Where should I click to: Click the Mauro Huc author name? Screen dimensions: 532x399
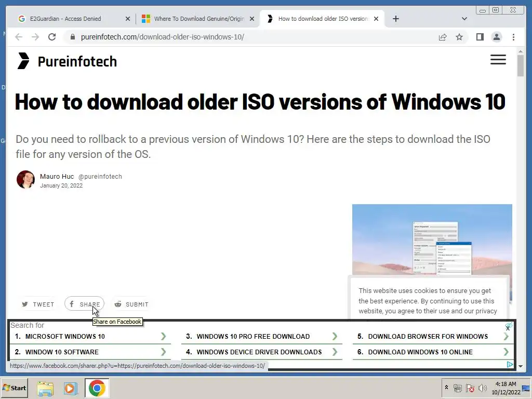57,177
